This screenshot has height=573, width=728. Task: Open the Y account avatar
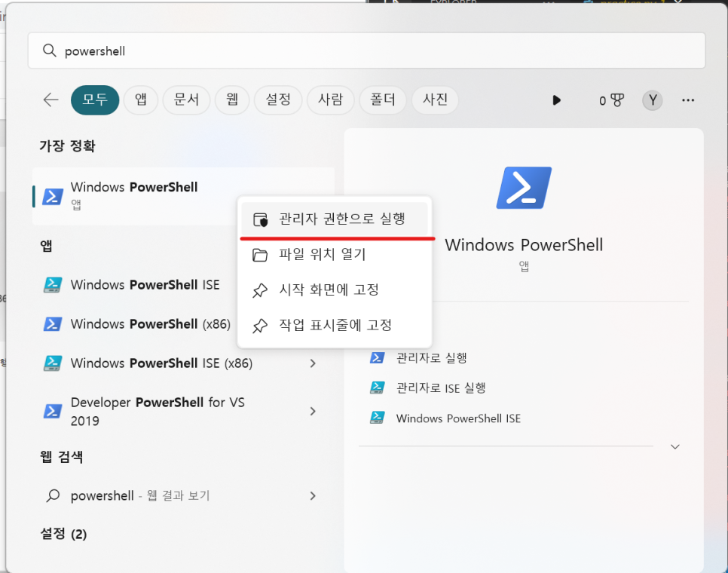point(653,100)
